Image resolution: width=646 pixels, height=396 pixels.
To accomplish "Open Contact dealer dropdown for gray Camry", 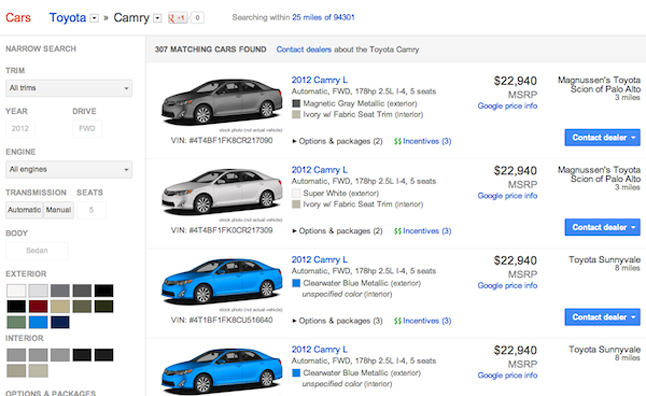I will pos(602,138).
